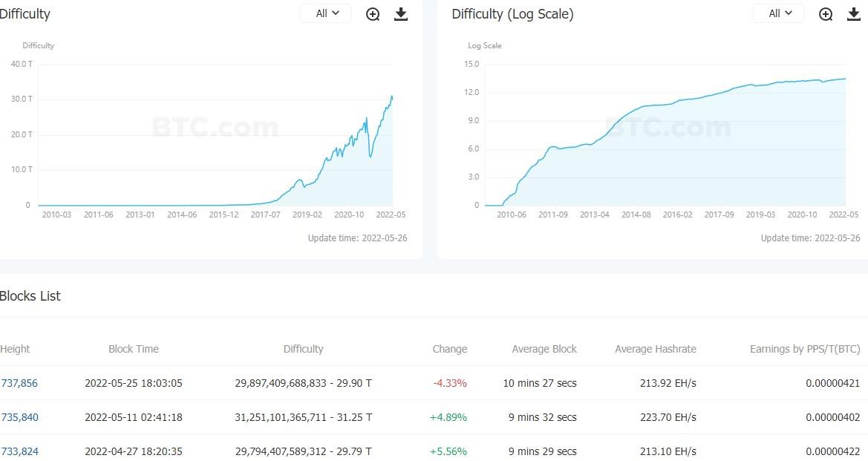
Task: Zoom the Difficulty chart with magnifier icon
Action: pyautogui.click(x=373, y=14)
